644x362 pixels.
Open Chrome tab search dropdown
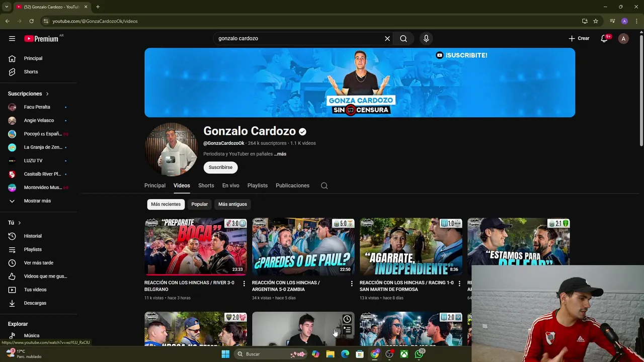click(6, 7)
